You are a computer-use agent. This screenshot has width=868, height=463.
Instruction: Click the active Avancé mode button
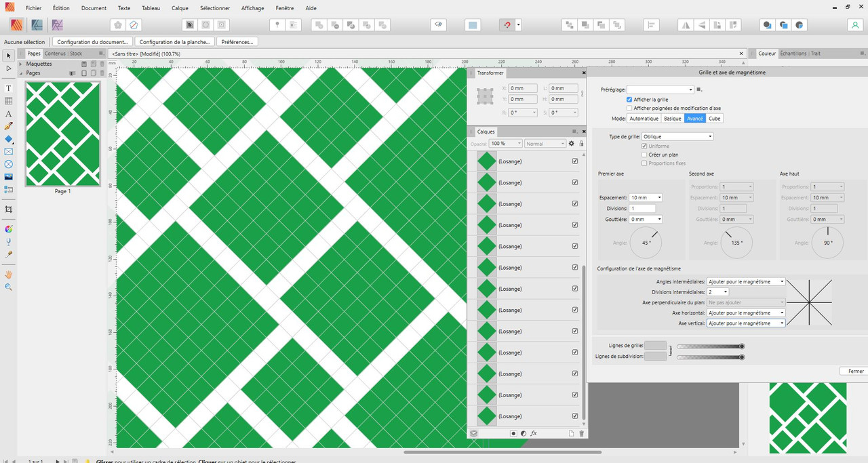(x=695, y=118)
